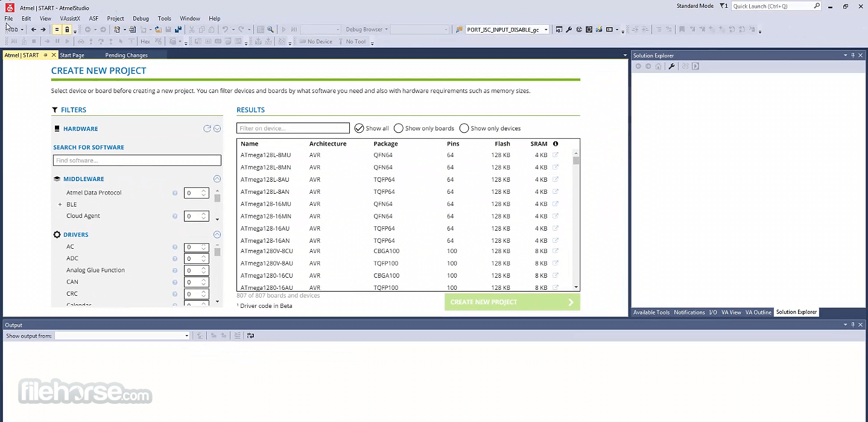Close the Atmel START tab
The width and height of the screenshot is (868, 422).
54,55
